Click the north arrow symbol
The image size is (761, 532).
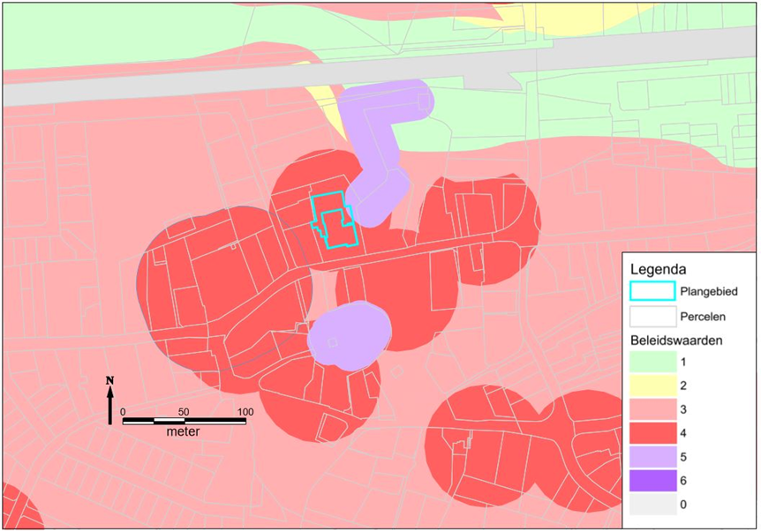[x=110, y=400]
